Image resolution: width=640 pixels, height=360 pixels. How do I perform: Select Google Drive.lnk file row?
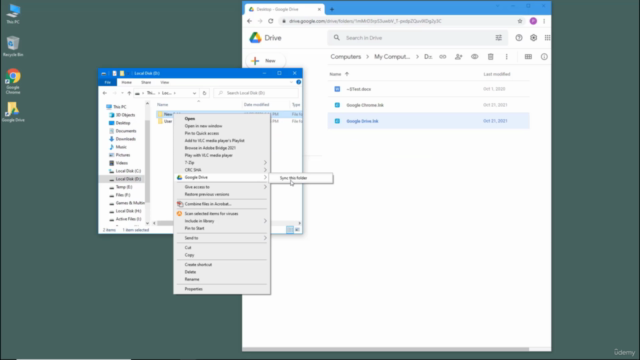[429, 121]
